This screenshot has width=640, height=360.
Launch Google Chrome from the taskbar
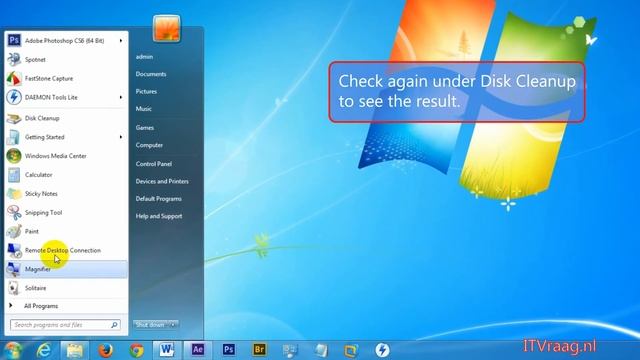137,350
